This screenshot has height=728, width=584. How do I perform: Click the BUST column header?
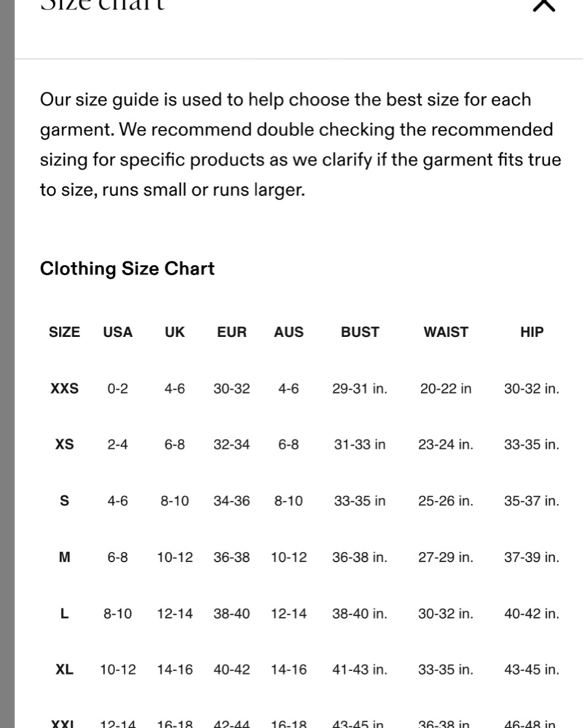coord(360,332)
